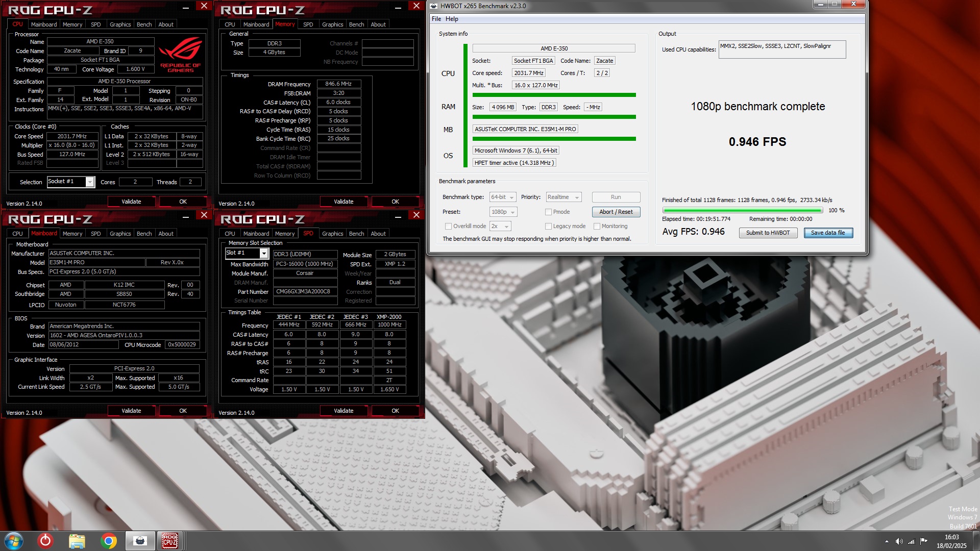Open Action Center flag tray icon

coord(924,541)
